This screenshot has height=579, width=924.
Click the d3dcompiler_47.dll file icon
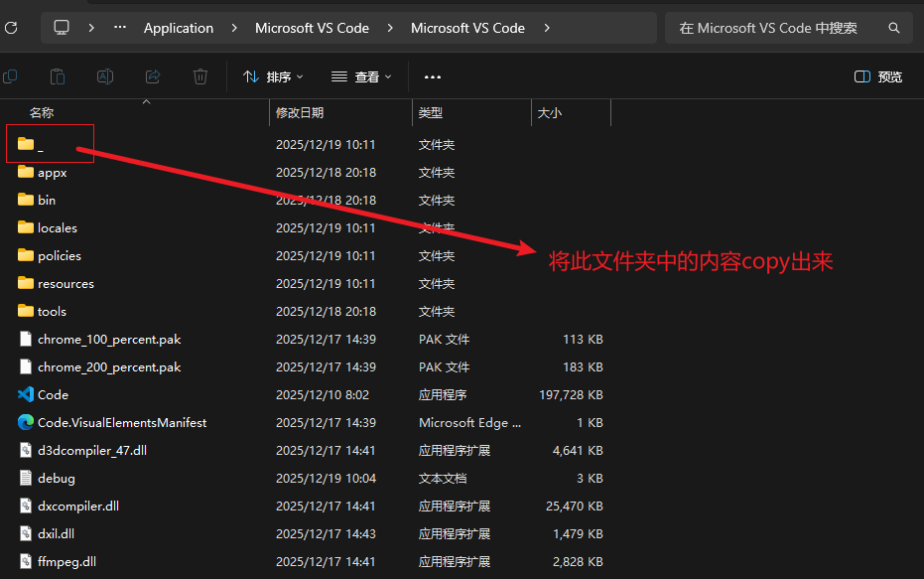(26, 450)
